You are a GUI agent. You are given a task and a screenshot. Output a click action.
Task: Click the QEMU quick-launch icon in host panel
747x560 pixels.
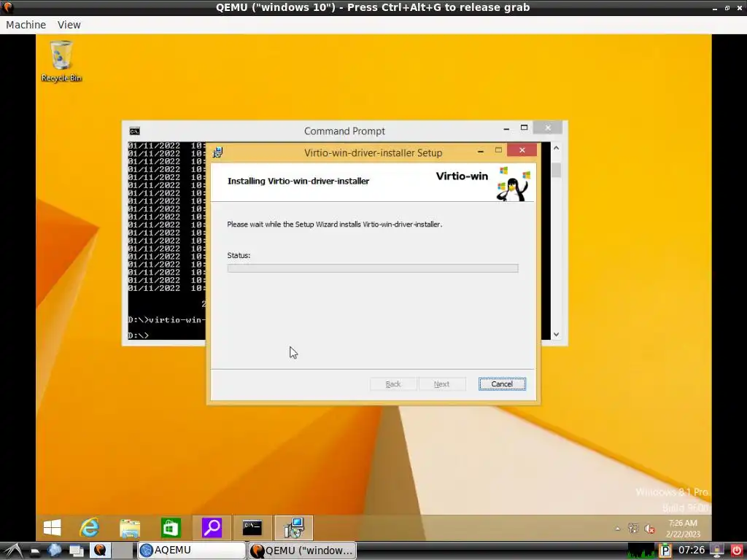pyautogui.click(x=99, y=550)
